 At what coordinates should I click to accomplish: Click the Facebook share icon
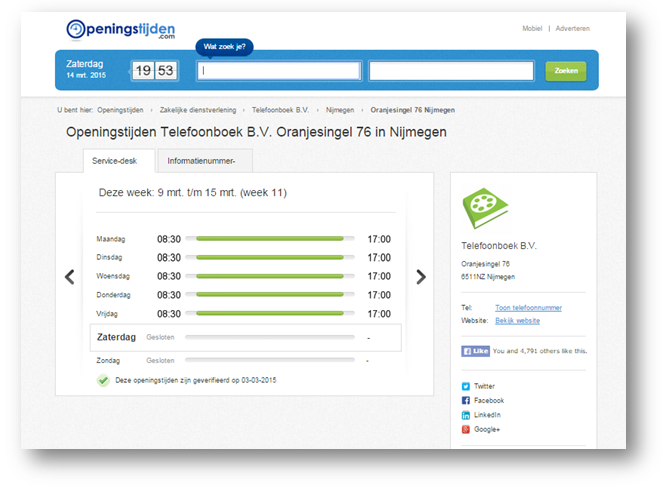pos(466,400)
